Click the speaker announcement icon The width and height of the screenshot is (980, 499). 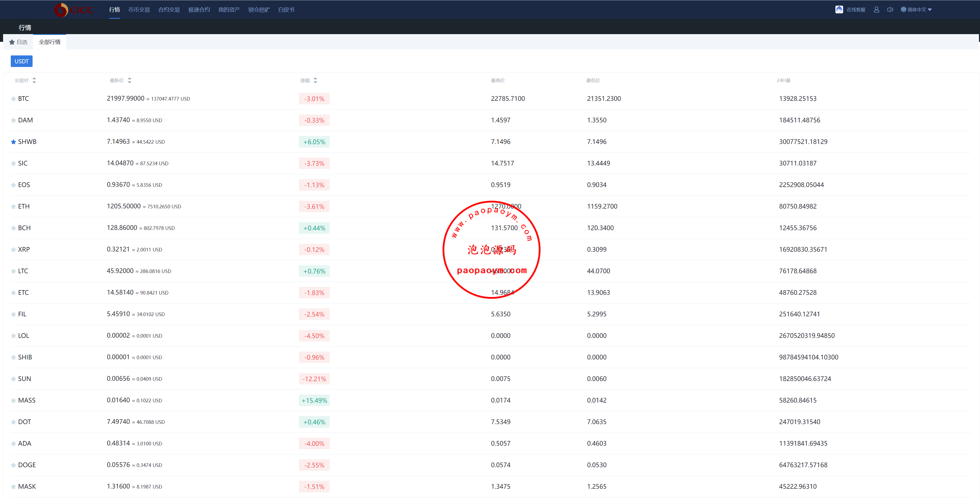click(890, 9)
